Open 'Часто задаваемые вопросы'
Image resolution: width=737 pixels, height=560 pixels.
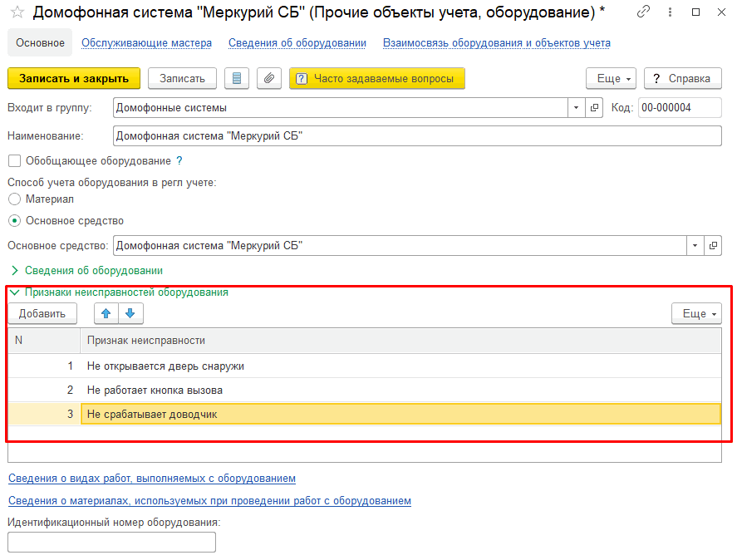coord(377,79)
